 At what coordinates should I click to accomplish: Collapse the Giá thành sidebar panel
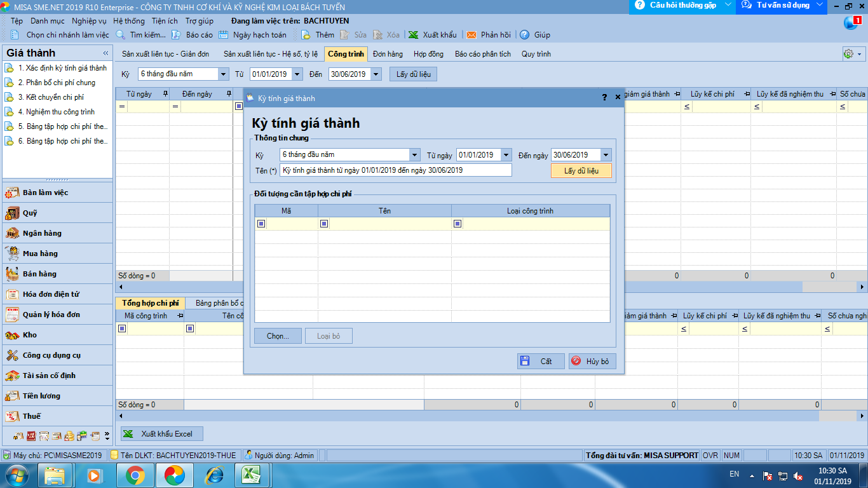(x=105, y=53)
